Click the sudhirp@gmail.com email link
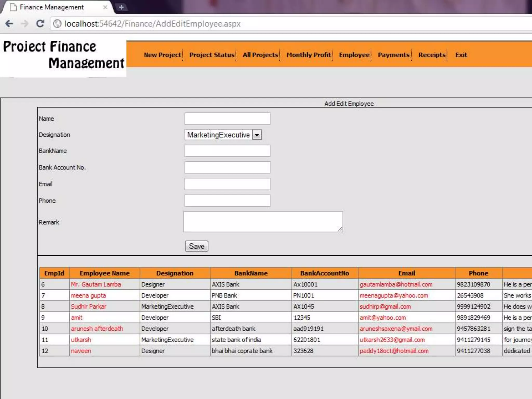The width and height of the screenshot is (532, 399). 385,307
